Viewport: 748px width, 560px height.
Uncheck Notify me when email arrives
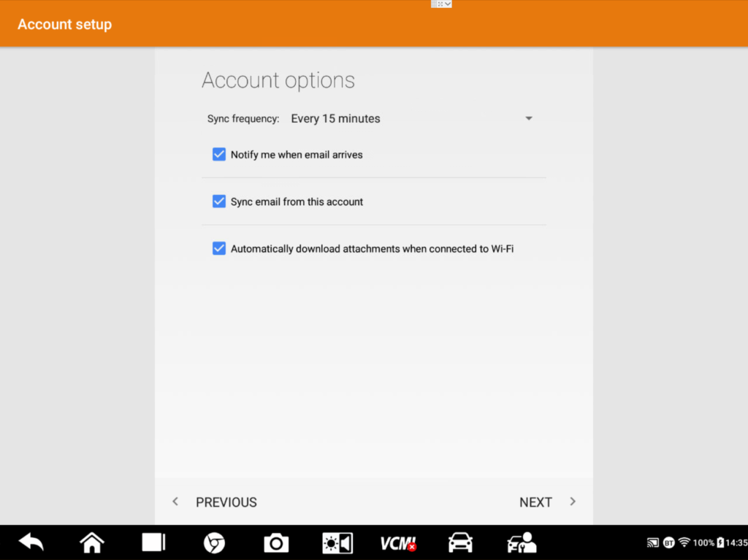point(219,155)
